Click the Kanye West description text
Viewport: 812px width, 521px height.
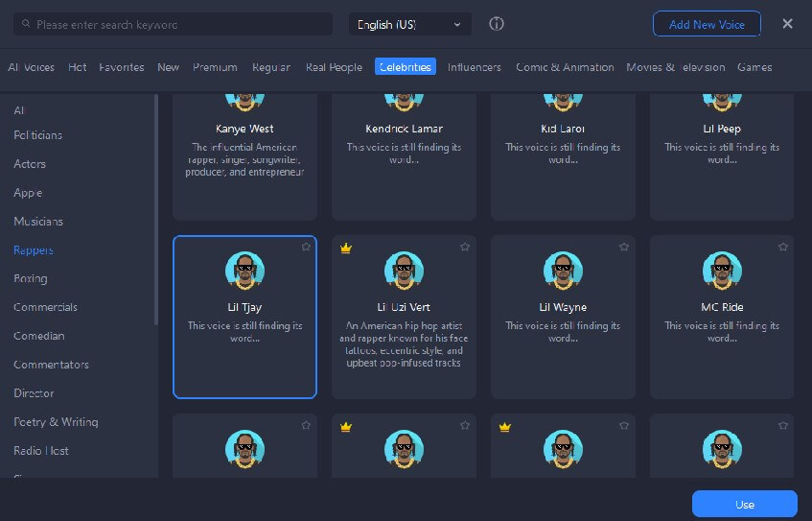[x=245, y=159]
